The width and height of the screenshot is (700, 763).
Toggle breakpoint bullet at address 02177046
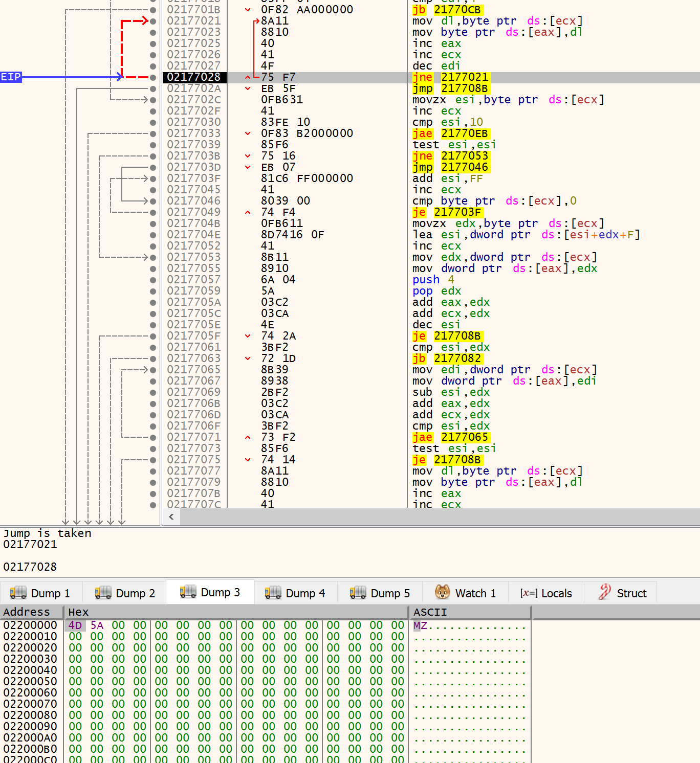click(153, 201)
